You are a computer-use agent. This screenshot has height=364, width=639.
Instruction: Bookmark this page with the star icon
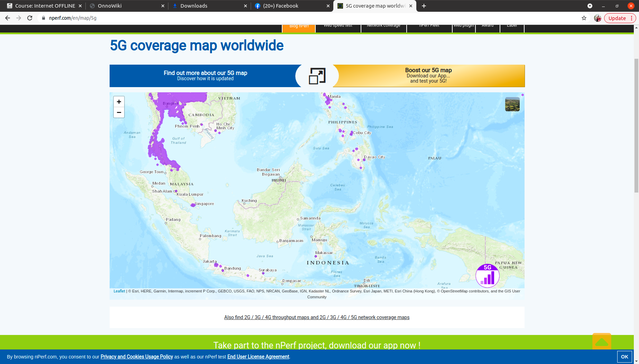(x=584, y=18)
